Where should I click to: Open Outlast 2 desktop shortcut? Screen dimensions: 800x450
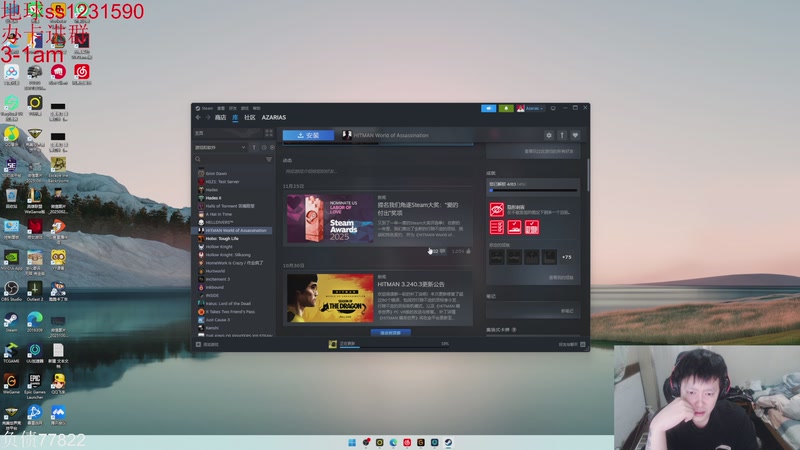35,291
